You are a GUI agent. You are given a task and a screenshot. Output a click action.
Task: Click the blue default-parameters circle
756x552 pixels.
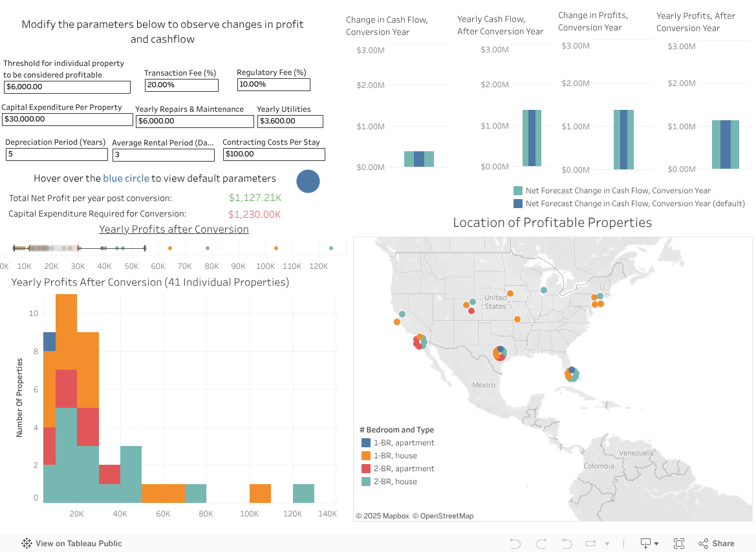click(308, 181)
